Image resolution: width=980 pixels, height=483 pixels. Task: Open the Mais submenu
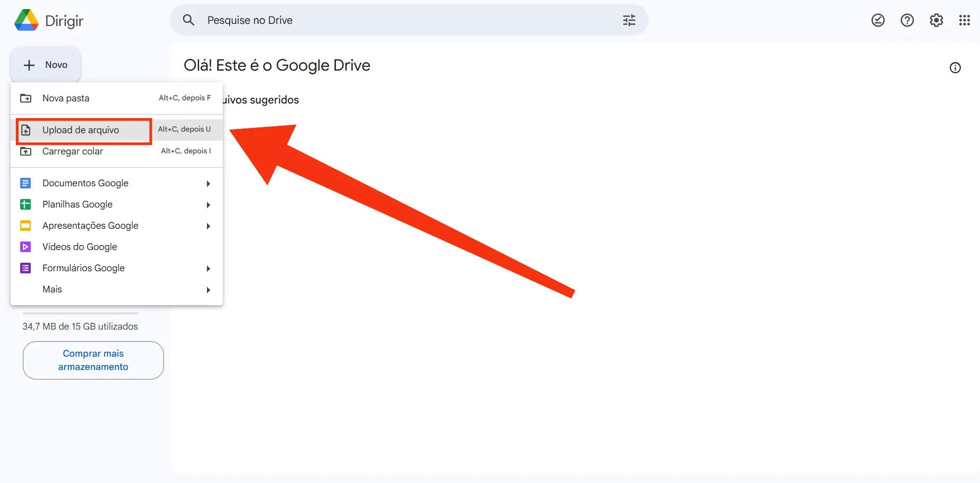52,289
